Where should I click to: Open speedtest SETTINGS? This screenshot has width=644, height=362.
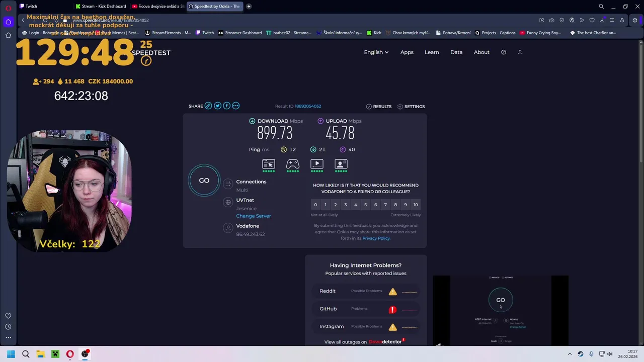pos(411,106)
